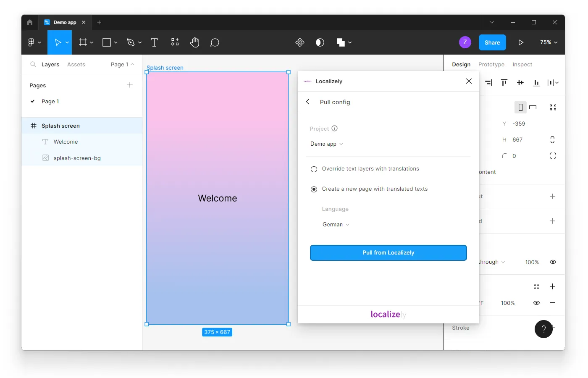Image resolution: width=588 pixels, height=378 pixels.
Task: Set portrait frame orientation
Action: coord(520,108)
